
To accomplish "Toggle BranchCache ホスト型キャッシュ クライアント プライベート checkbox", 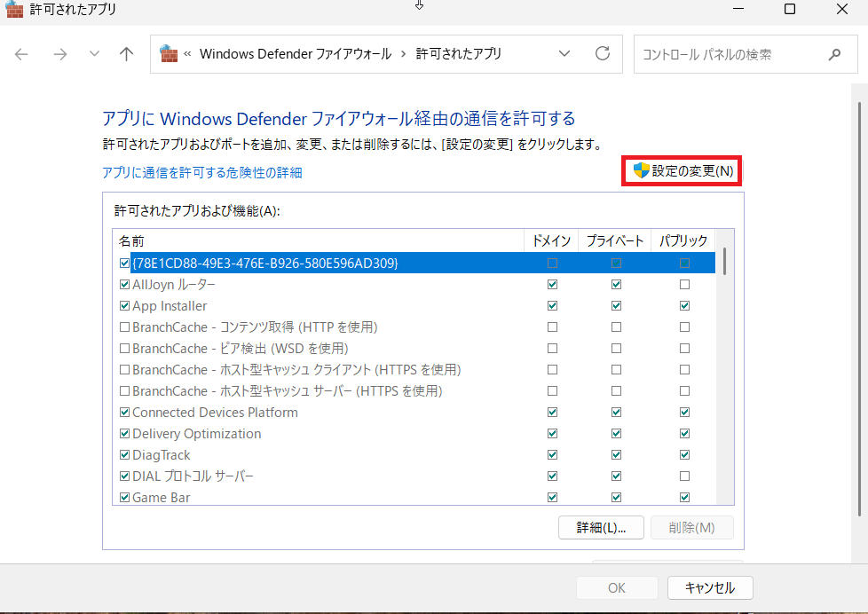I will coord(616,370).
